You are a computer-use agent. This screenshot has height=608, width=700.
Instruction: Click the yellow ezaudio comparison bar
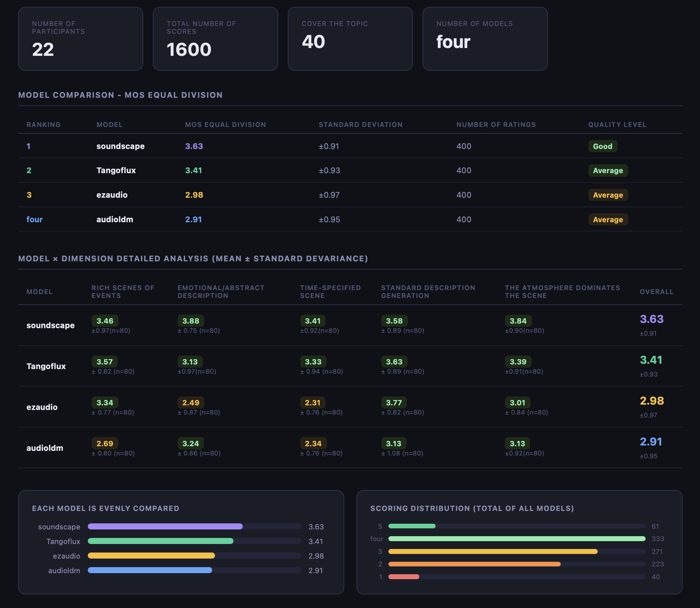pos(151,555)
